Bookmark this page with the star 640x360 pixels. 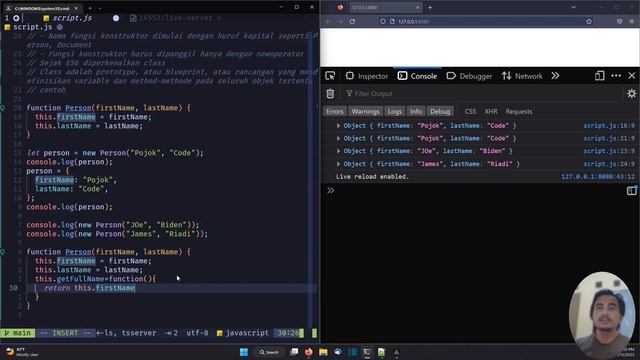point(589,21)
